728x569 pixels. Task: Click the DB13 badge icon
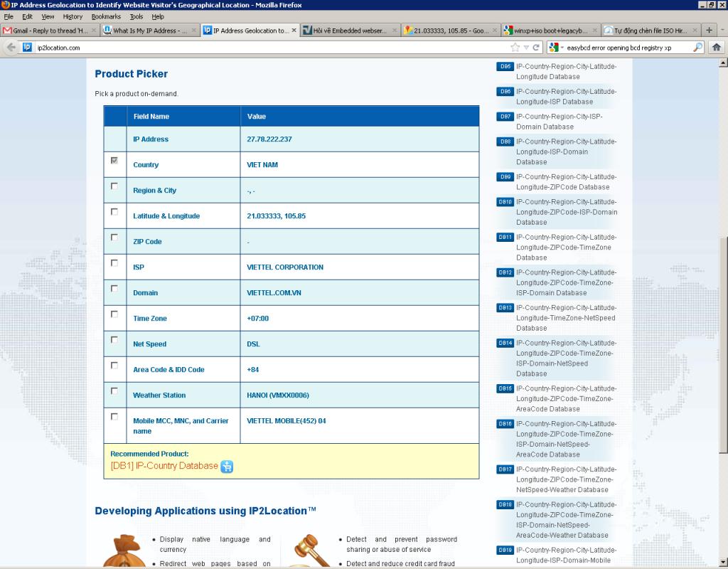(505, 308)
